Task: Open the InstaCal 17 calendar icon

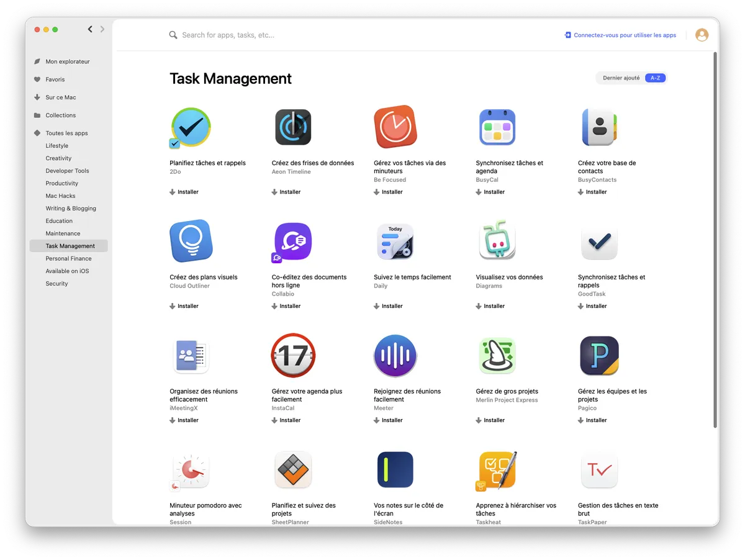Action: click(293, 356)
